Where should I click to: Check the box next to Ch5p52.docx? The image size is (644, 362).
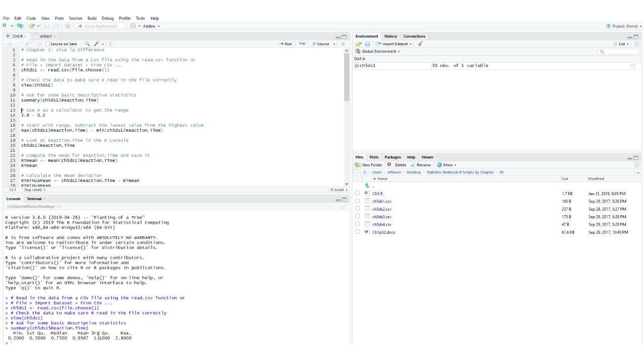[357, 232]
